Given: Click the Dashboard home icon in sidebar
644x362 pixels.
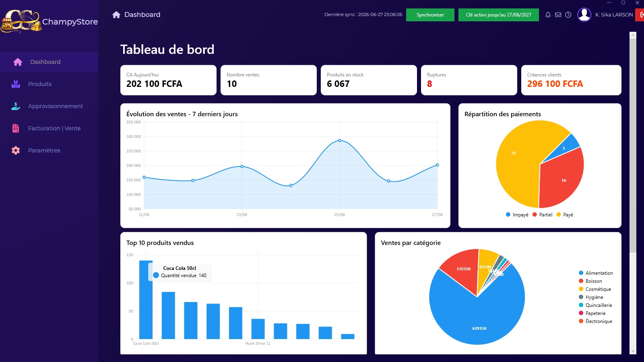Looking at the screenshot, I should tap(18, 62).
